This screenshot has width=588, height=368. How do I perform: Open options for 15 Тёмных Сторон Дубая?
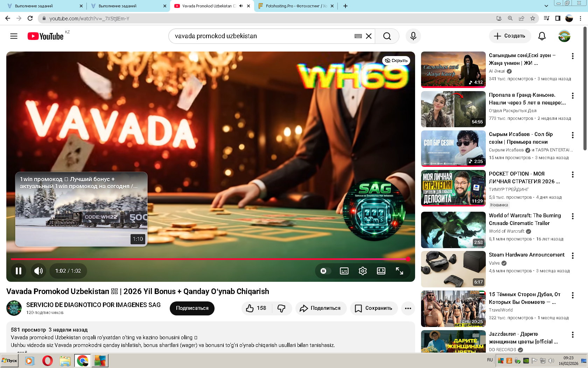pyautogui.click(x=573, y=295)
